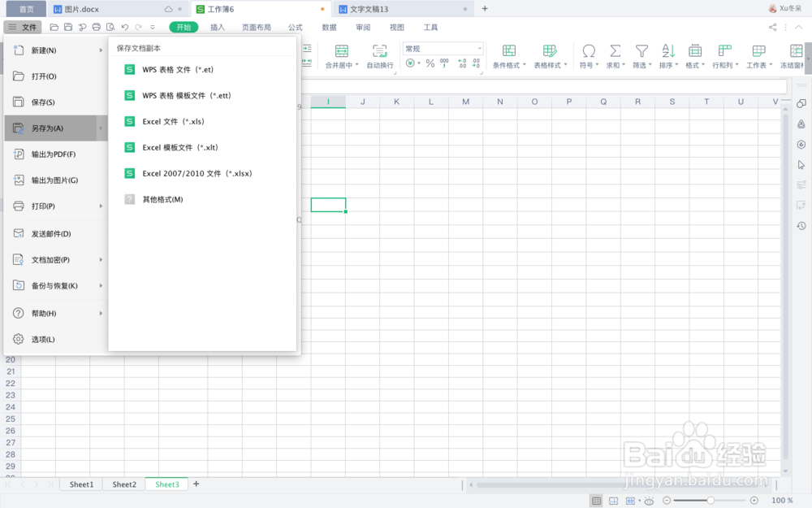Viewport: 812px width, 508px height.
Task: Save as Excel 2007/2010 文件 (*.xlsx)
Action: tap(202, 173)
